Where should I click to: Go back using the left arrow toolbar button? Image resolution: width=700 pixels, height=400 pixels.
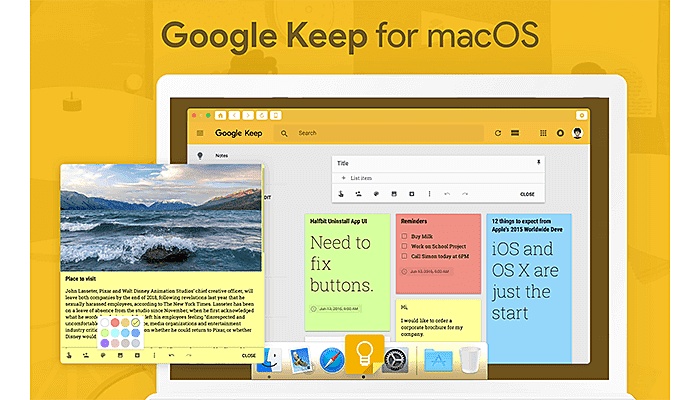234,115
